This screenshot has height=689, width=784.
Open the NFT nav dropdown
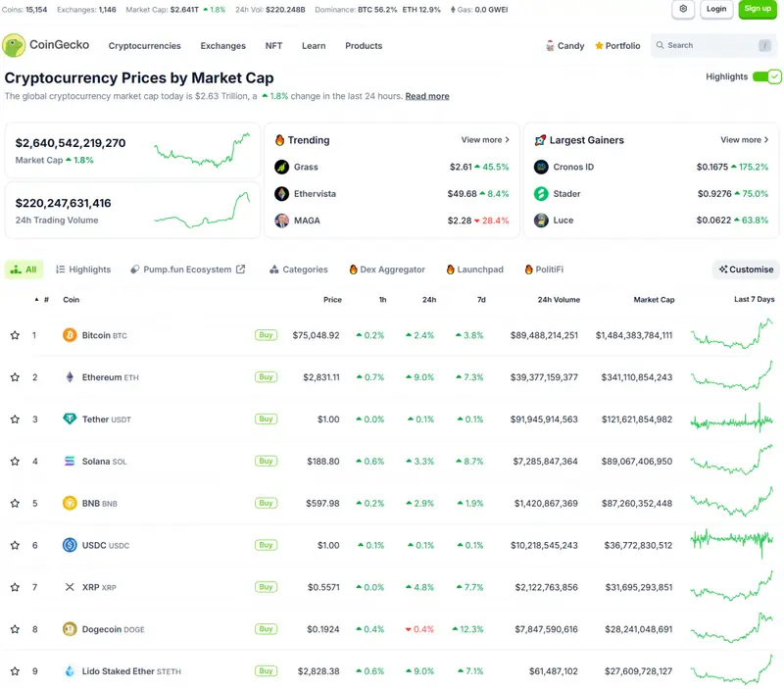pos(273,46)
